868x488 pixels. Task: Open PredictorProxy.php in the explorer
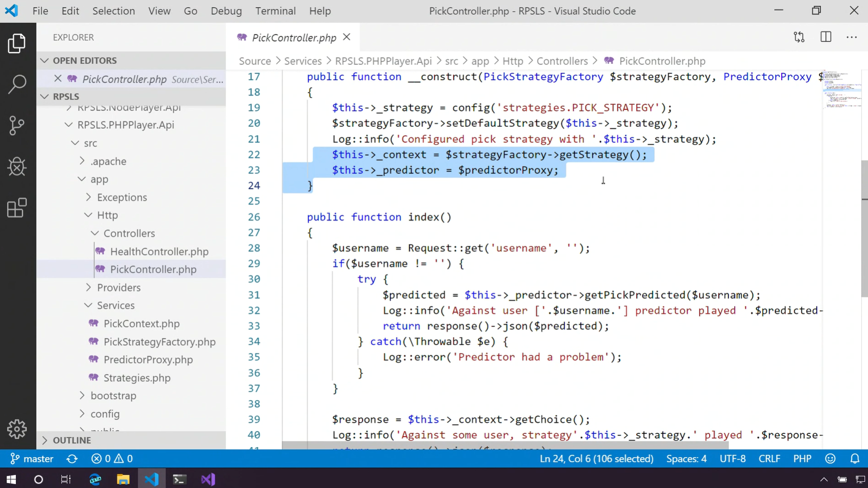click(x=148, y=360)
